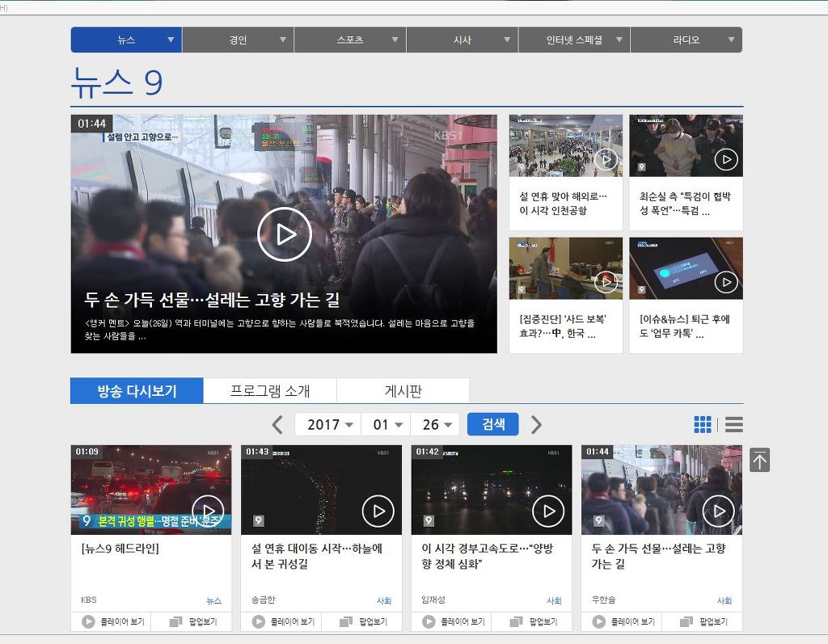The width and height of the screenshot is (828, 644).
Task: Play the 뉴스9 헤드라인 video
Action: click(208, 511)
